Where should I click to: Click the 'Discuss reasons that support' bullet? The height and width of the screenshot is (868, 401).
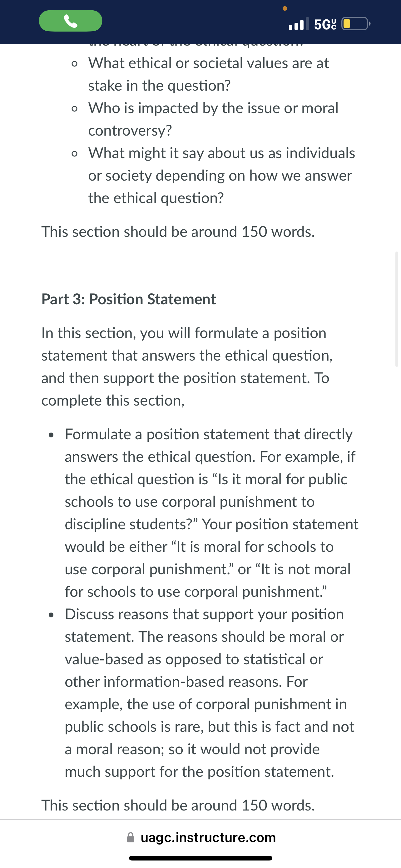click(210, 693)
